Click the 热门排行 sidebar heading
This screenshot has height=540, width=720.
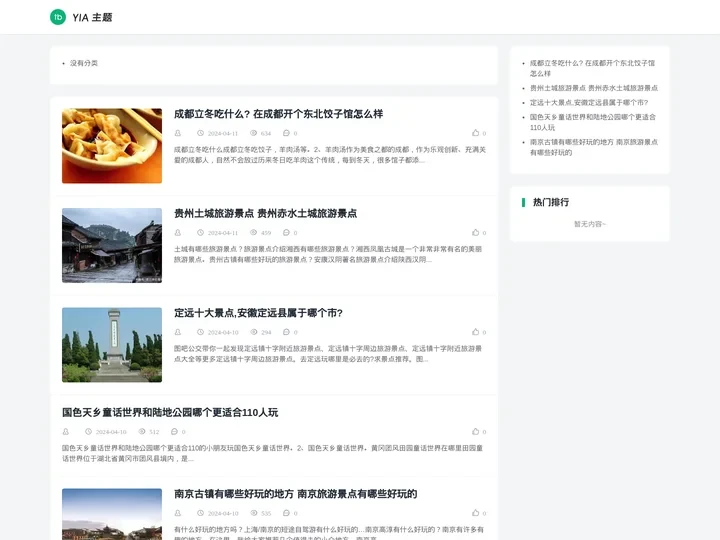[551, 202]
